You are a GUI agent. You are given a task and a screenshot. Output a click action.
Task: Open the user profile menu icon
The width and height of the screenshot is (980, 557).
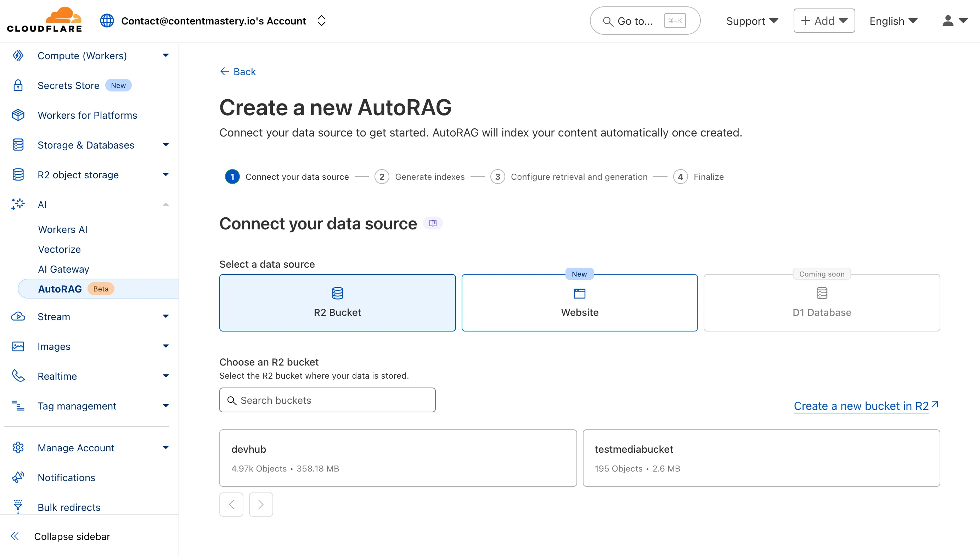pyautogui.click(x=954, y=21)
